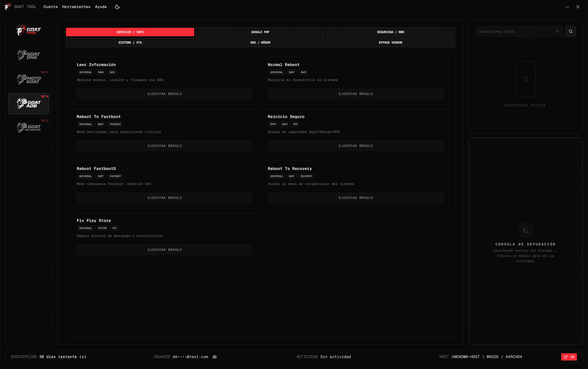Switch to the Google FRP tab

click(260, 32)
